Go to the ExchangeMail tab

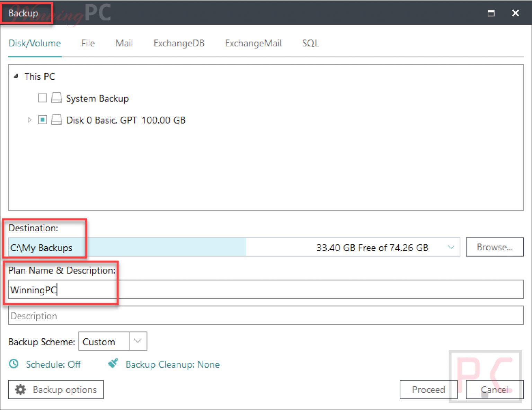click(x=253, y=43)
